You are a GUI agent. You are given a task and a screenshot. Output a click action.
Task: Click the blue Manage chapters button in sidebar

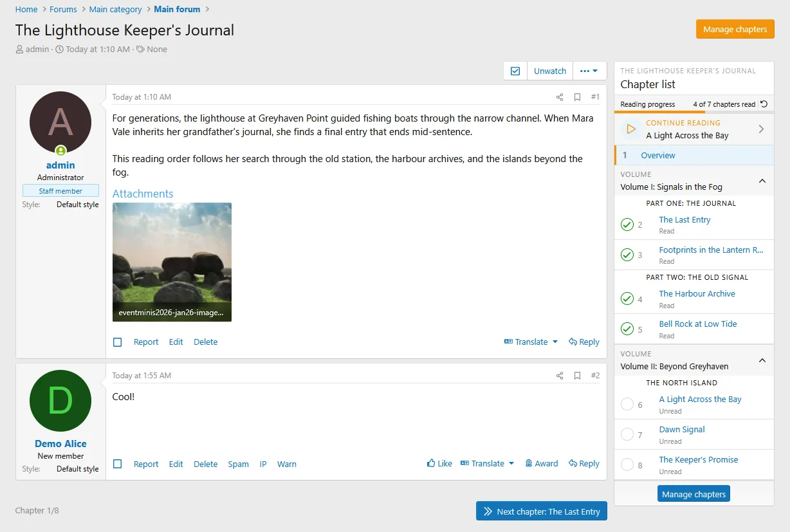694,494
